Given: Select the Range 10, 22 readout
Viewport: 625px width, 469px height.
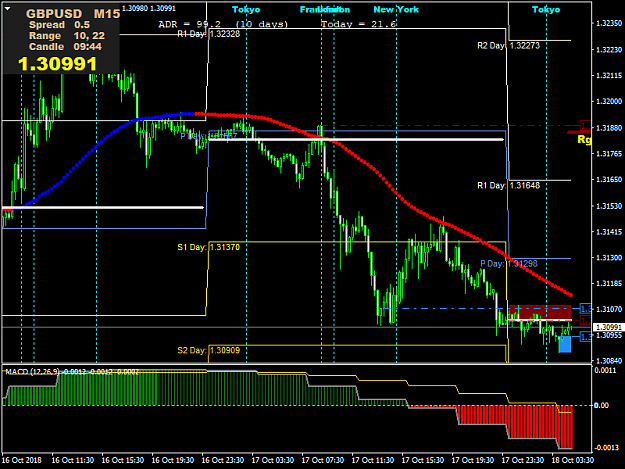Looking at the screenshot, I should click(67, 36).
